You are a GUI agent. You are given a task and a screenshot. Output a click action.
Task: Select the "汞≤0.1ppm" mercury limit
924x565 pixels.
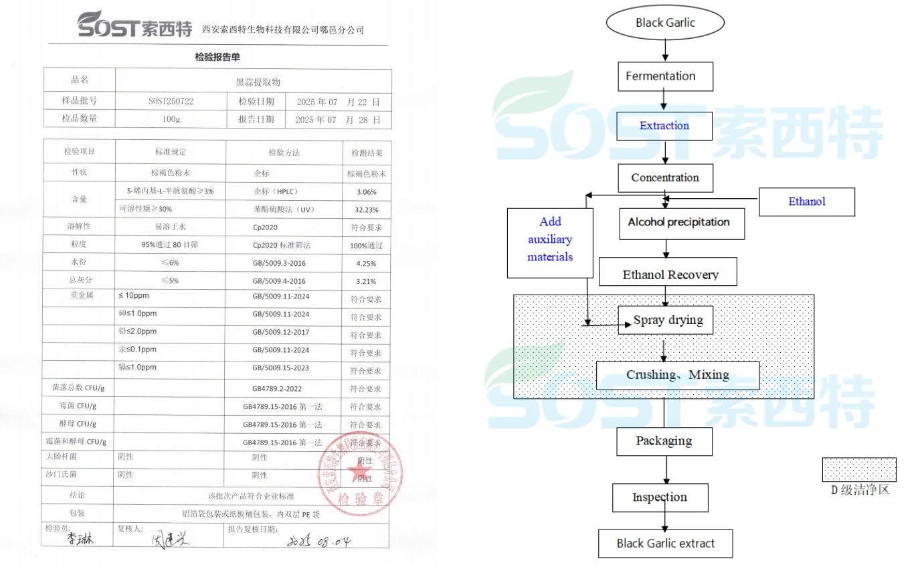tap(138, 349)
